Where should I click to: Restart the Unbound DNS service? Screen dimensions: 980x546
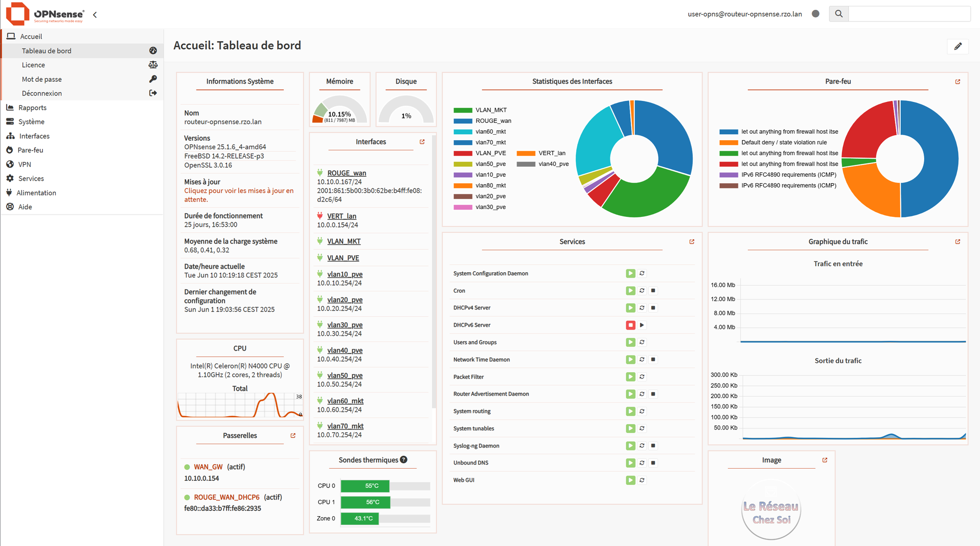click(x=642, y=463)
